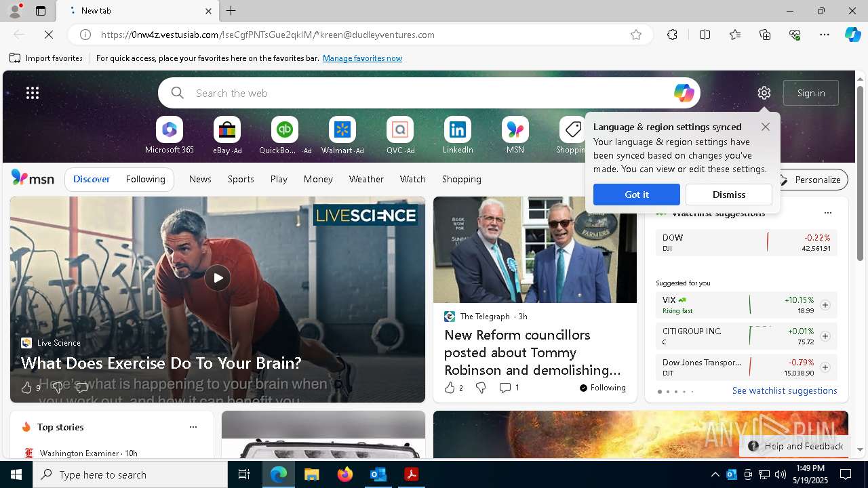Toggle Following status for The Telegraph

click(603, 388)
